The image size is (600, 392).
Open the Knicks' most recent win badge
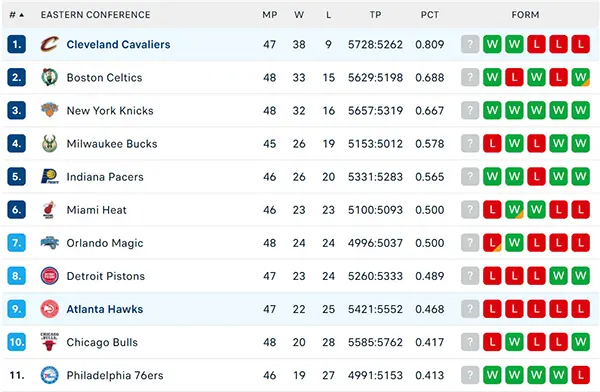coord(492,110)
